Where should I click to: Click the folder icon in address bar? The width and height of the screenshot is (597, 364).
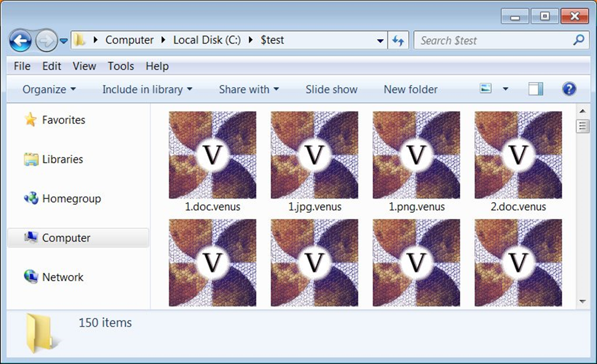click(79, 40)
